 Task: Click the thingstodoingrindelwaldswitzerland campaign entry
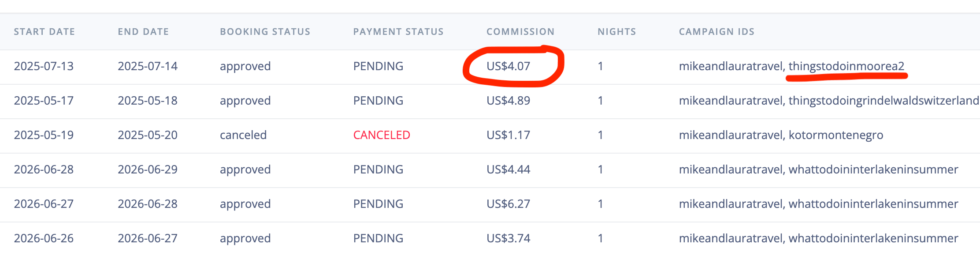[x=883, y=101]
